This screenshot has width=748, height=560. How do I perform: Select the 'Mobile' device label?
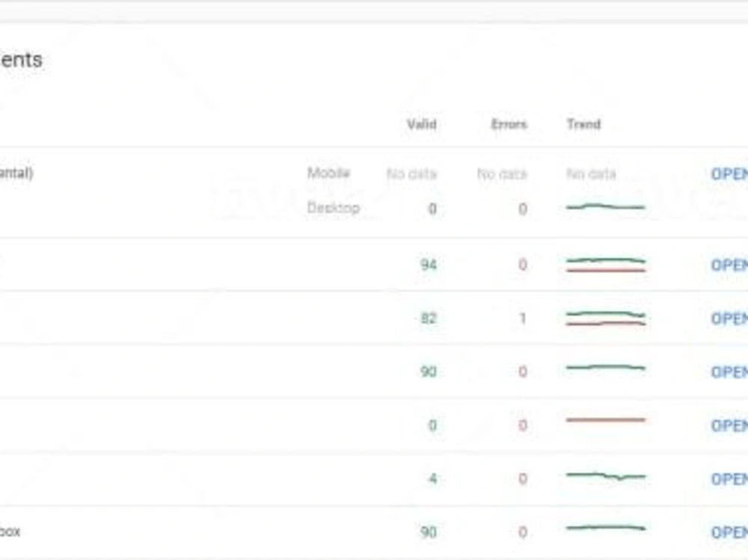click(328, 173)
